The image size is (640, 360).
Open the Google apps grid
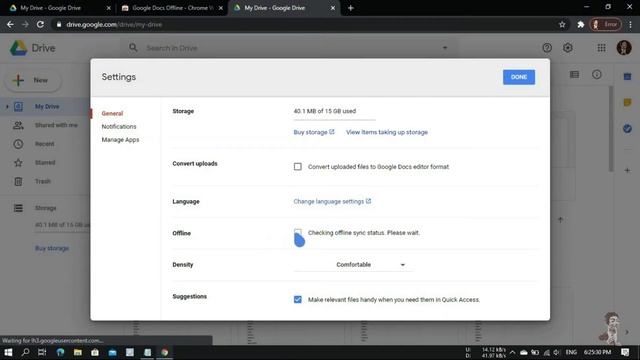pyautogui.click(x=601, y=48)
